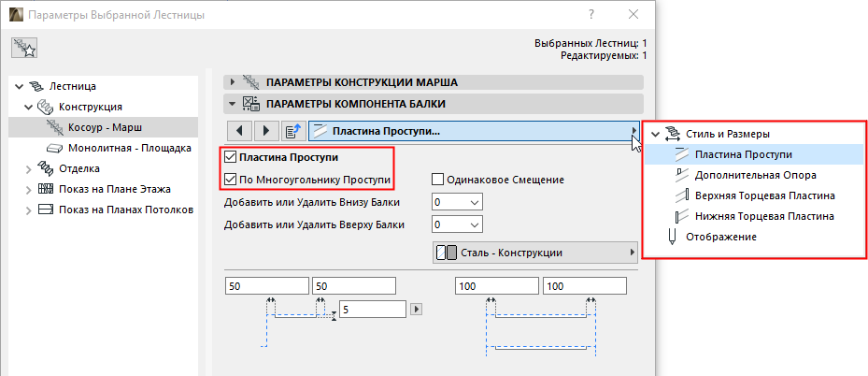Click the Параметры Компонента Балки section icon

250,104
